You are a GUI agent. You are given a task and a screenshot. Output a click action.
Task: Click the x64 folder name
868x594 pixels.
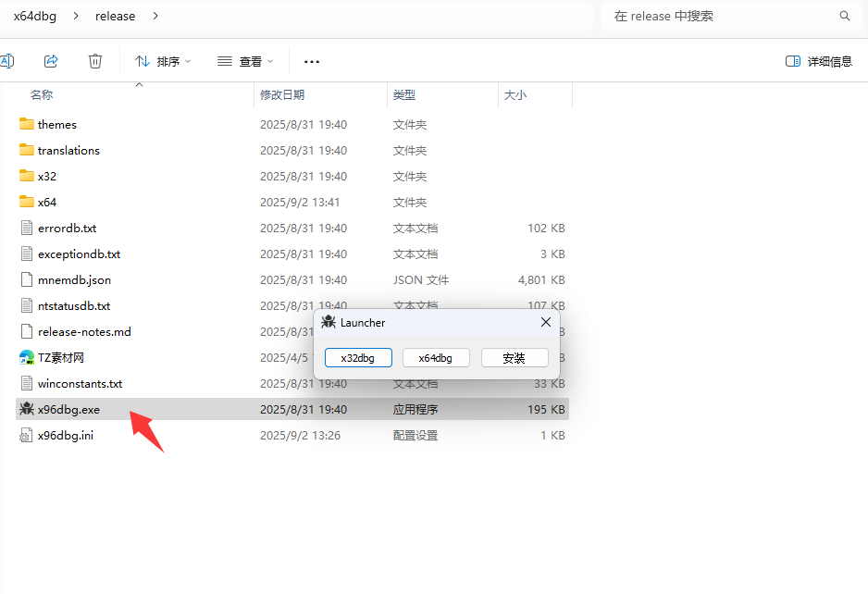pos(47,203)
